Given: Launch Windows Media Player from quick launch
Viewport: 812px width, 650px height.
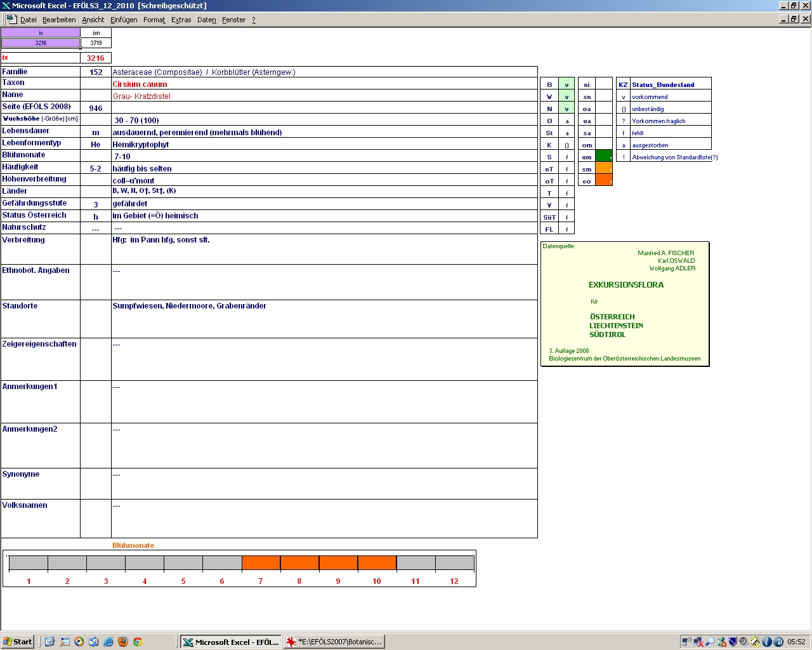Looking at the screenshot, I should (79, 642).
